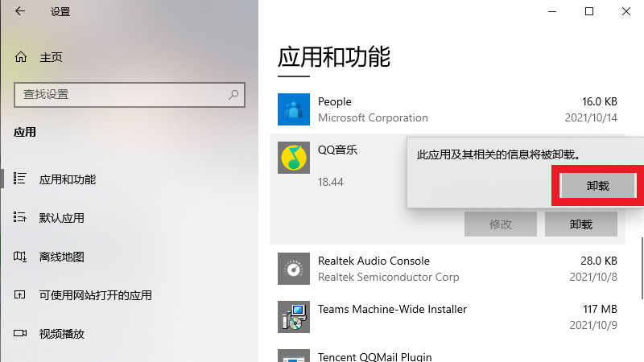Select the People app icon

[x=293, y=109]
